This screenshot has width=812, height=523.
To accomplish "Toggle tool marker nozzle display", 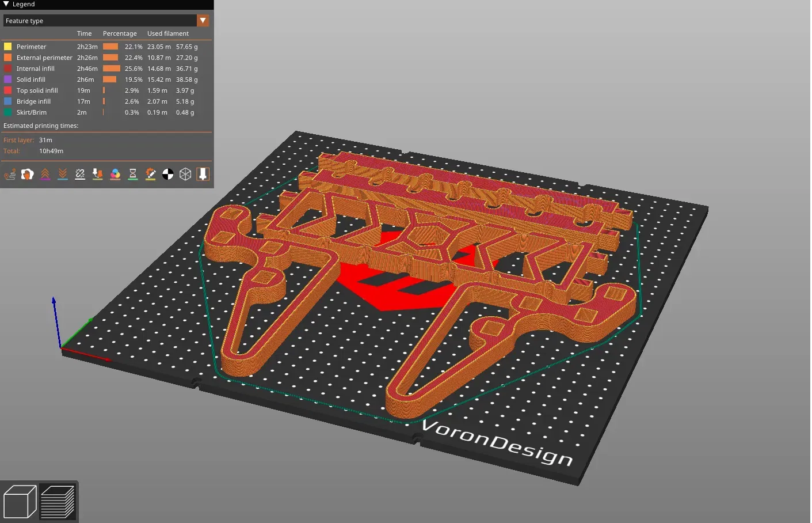I will coord(203,174).
